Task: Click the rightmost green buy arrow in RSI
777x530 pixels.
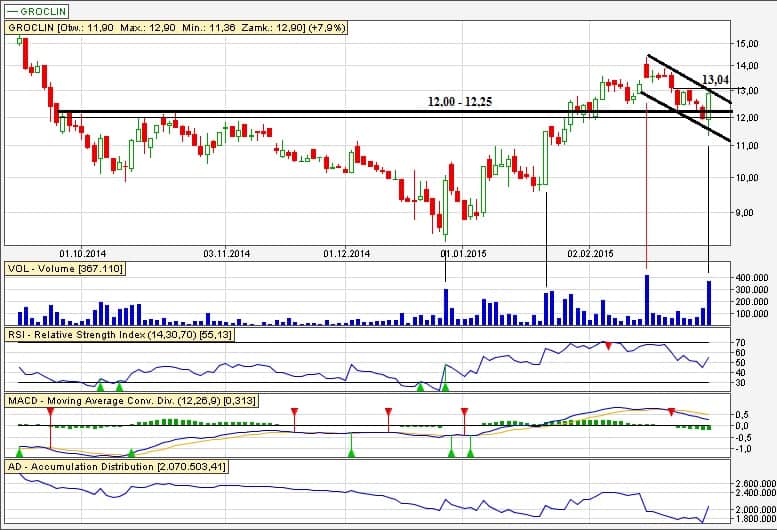Action: coord(445,385)
